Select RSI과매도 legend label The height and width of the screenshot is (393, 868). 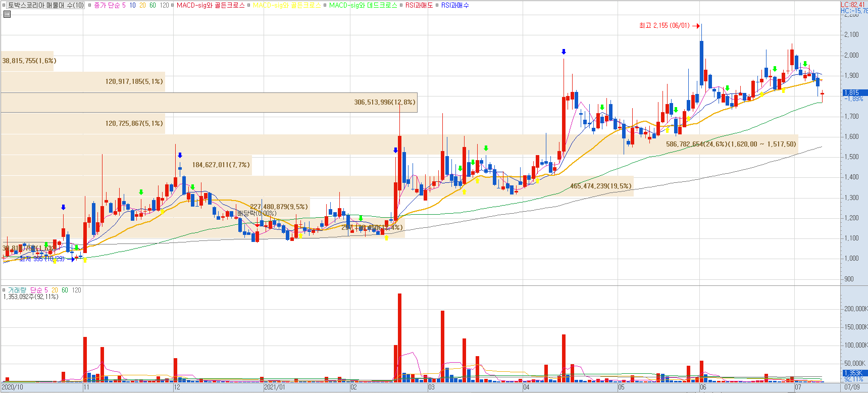419,5
